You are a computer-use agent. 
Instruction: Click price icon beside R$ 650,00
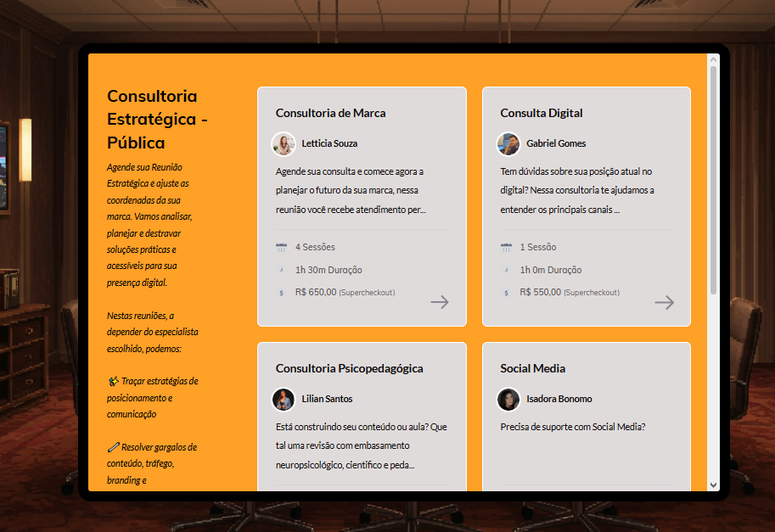(281, 293)
